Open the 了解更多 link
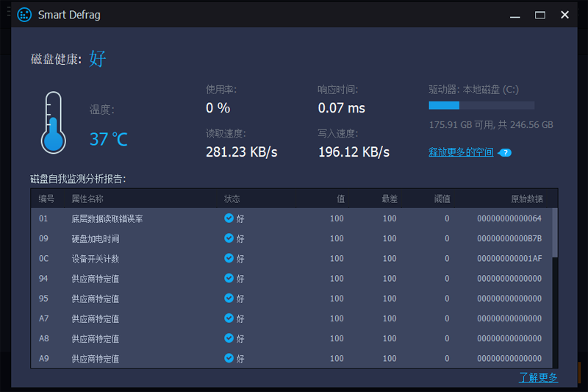 [x=539, y=377]
